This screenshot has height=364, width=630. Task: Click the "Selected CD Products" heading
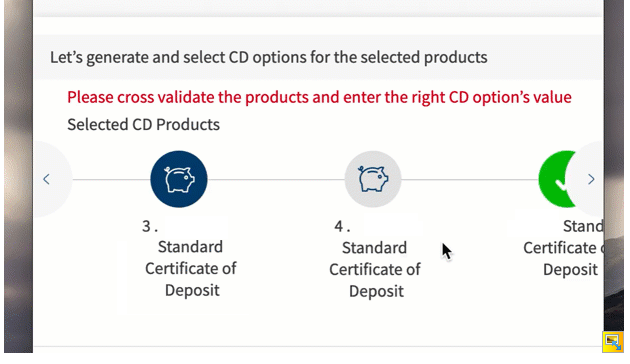143,125
